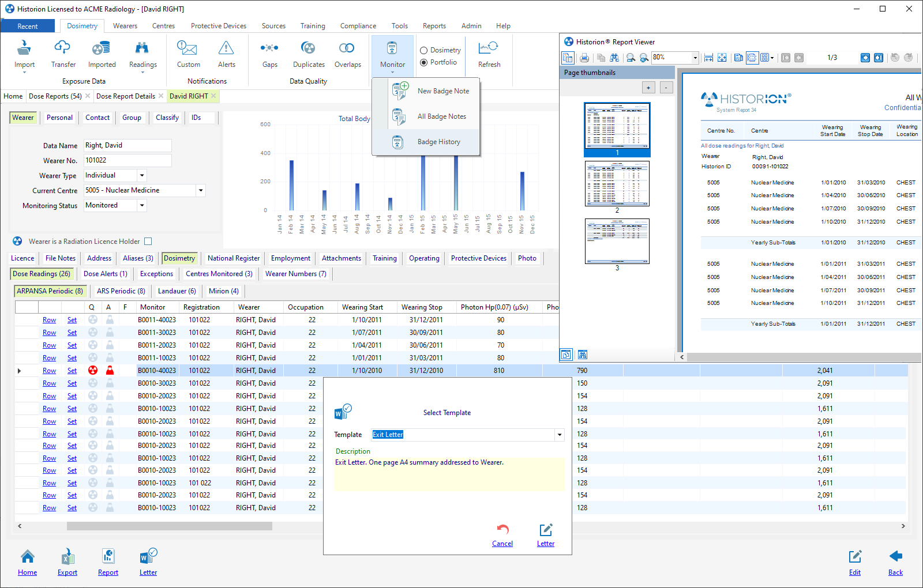The width and height of the screenshot is (923, 588).
Task: Click the Word Letter icon in bottom bar
Action: [148, 557]
